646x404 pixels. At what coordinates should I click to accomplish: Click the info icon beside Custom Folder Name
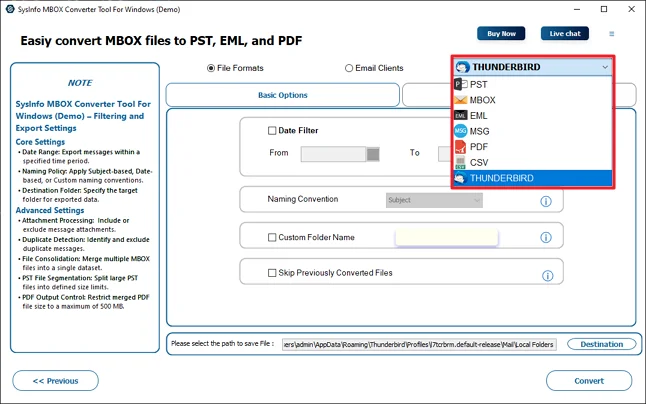546,238
